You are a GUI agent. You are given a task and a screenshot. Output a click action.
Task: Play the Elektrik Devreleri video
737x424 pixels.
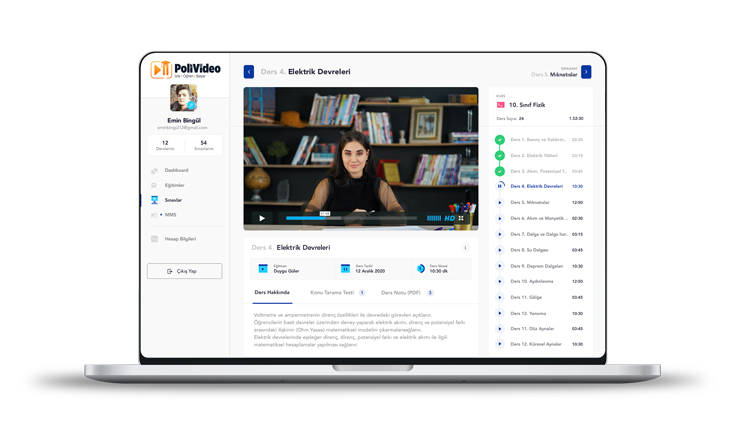[x=262, y=218]
